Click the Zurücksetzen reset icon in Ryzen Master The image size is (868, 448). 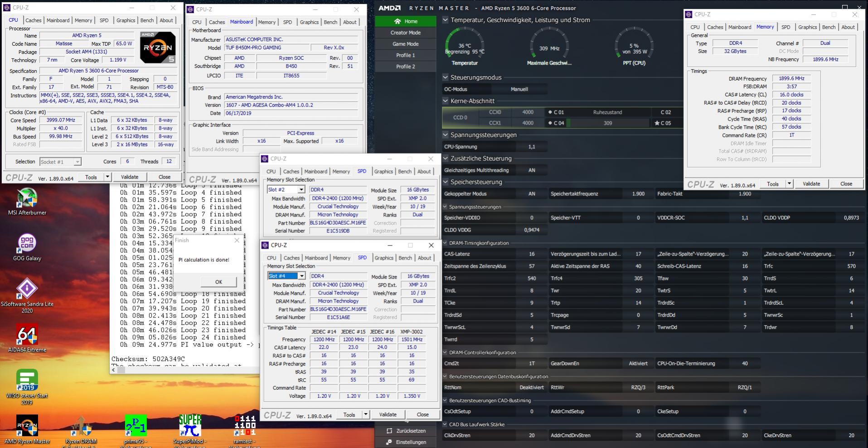(389, 431)
